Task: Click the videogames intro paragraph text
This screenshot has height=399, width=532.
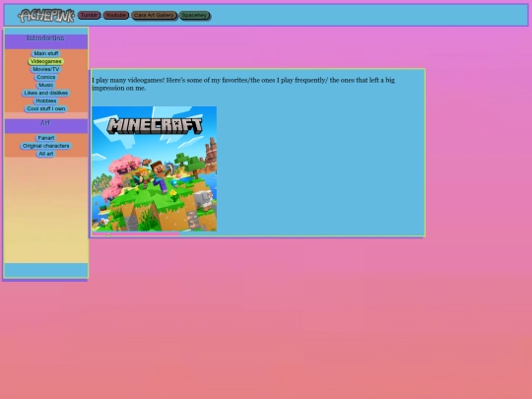Action: click(243, 84)
